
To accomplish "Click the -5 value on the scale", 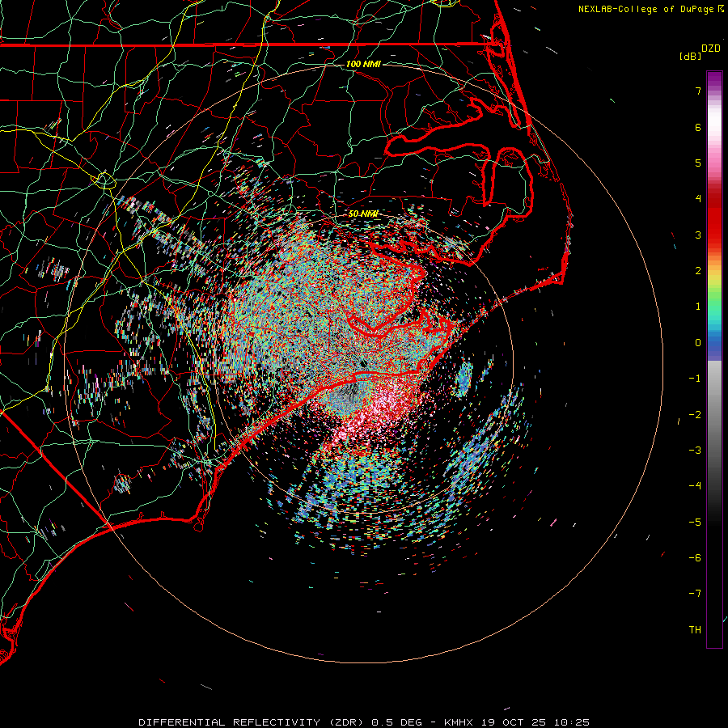I will 695,523.
